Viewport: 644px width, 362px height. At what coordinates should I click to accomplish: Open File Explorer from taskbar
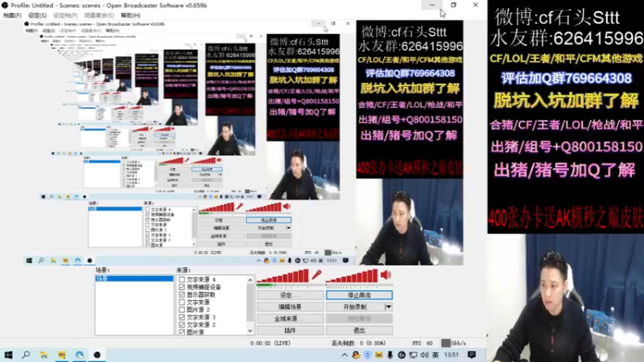[44, 355]
